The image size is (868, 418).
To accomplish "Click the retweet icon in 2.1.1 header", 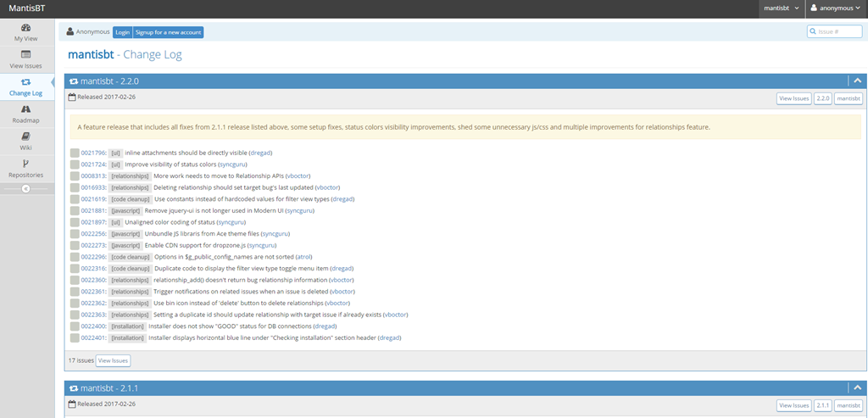I will click(x=74, y=388).
